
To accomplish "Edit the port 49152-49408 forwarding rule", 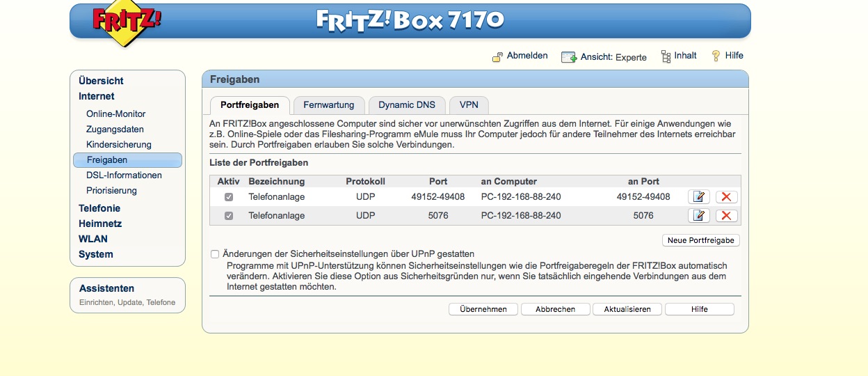I will click(x=699, y=197).
